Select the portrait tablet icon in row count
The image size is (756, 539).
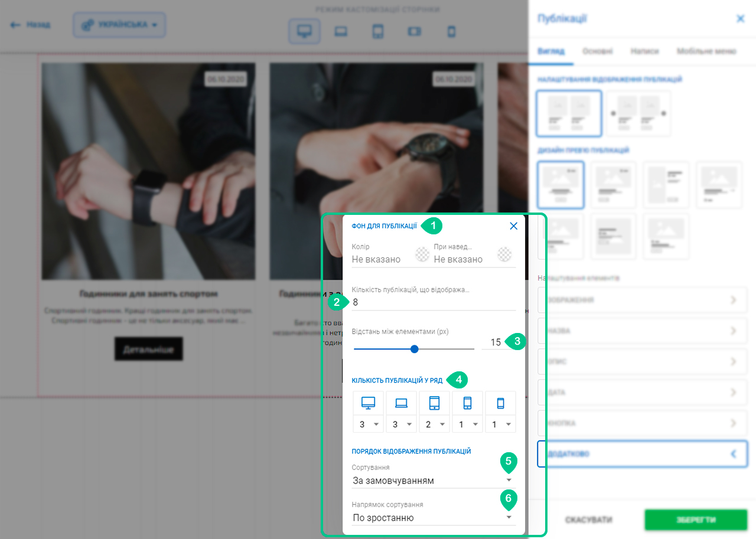(467, 403)
